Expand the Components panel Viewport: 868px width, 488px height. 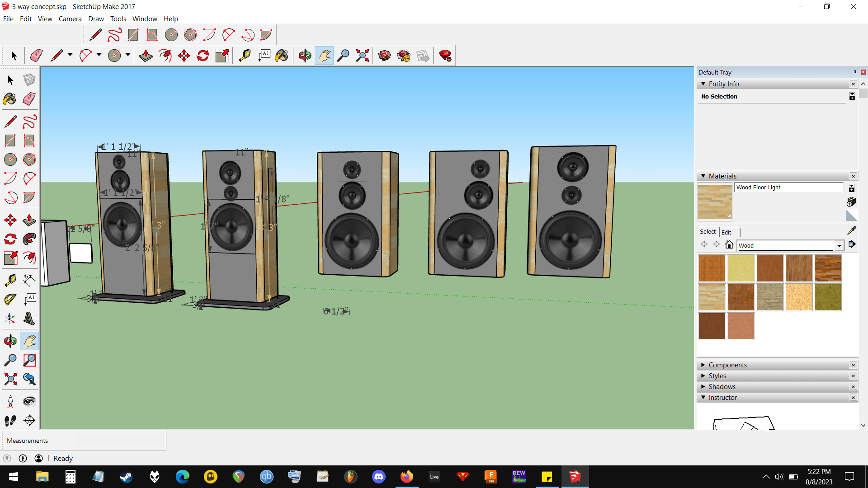click(x=703, y=365)
